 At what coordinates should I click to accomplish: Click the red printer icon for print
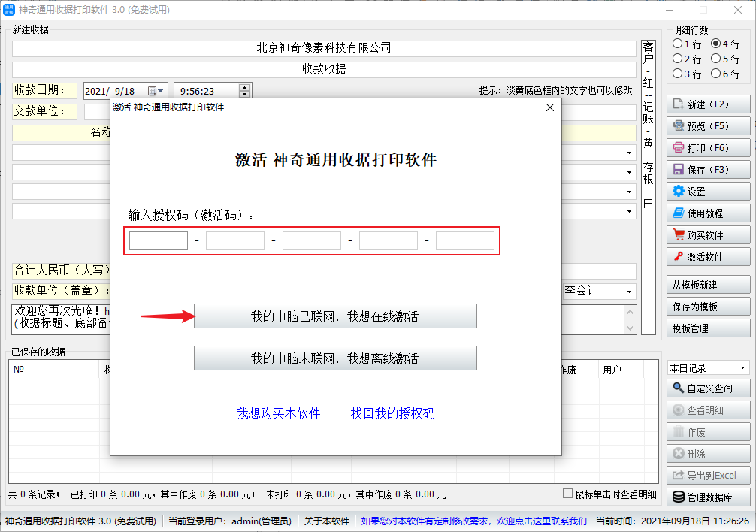[x=679, y=147]
